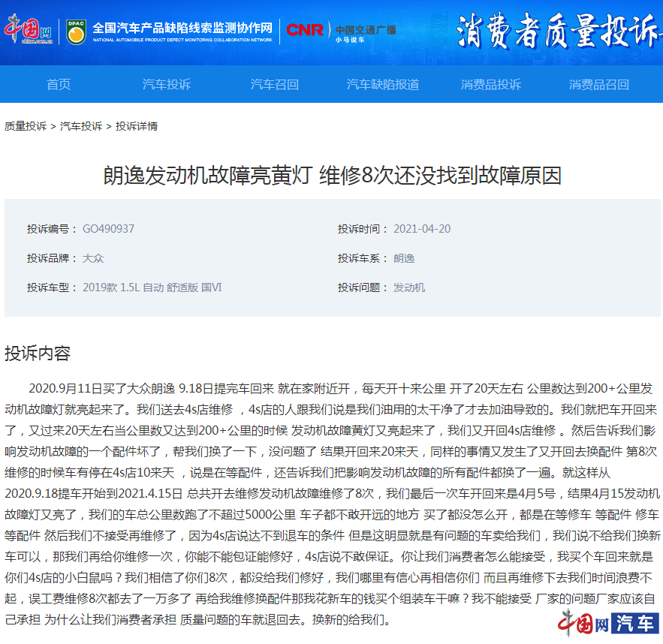The width and height of the screenshot is (663, 644).
Task: Click car series value 朗逸
Action: click(404, 258)
